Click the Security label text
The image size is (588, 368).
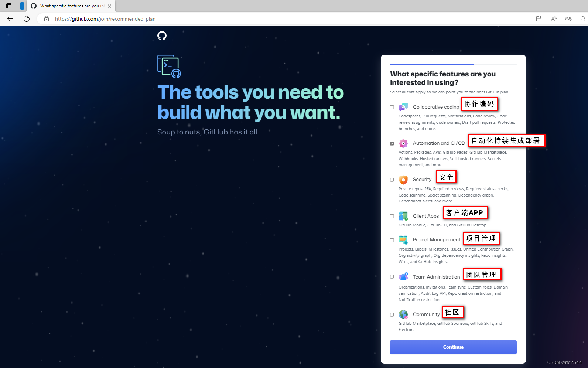(422, 180)
